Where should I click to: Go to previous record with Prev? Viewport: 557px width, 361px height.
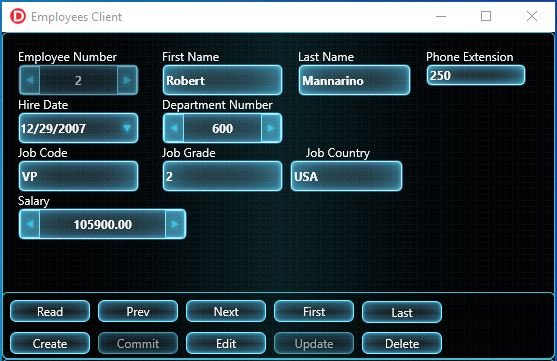pyautogui.click(x=138, y=312)
